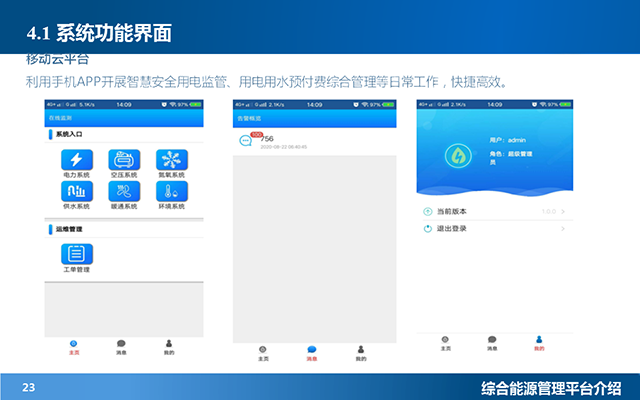Click battery icon in first phone status bar
This screenshot has height=400, width=640.
coord(196,105)
